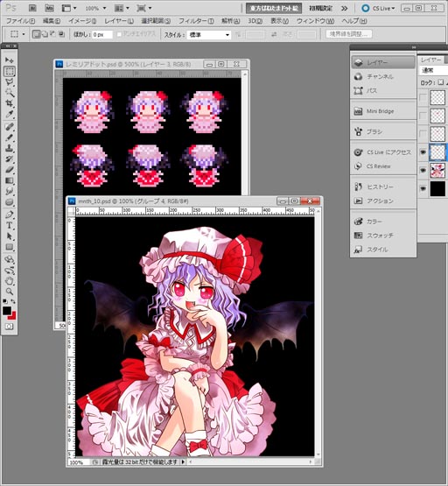Select the Eraser tool

(x=10, y=170)
